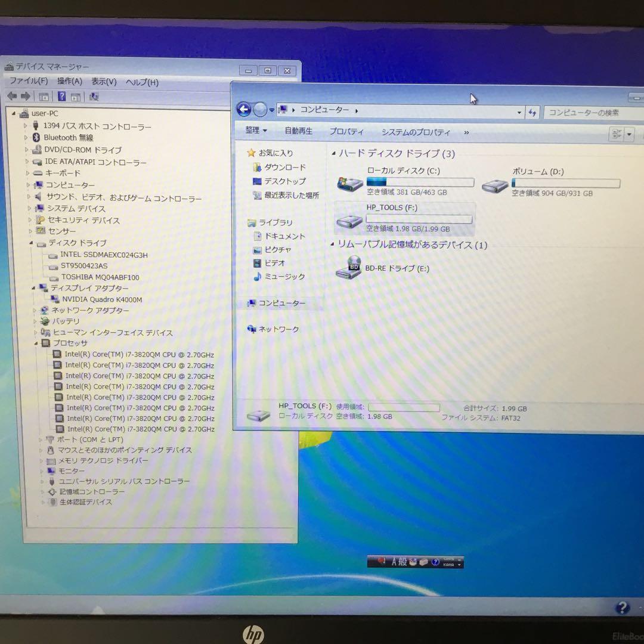644x644 pixels.
Task: Click 自動再生 in the Explorer toolbar
Action: (x=298, y=131)
